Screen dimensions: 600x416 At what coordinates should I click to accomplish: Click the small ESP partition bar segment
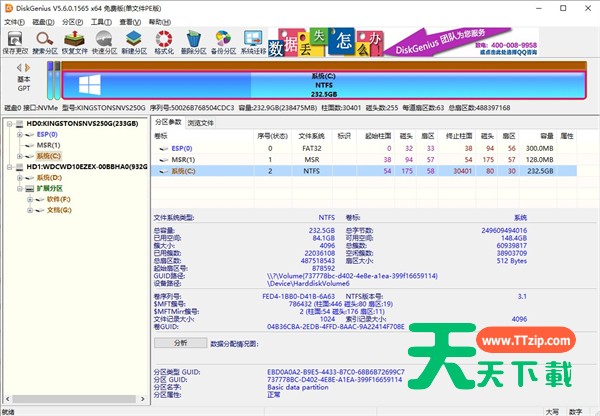50,81
